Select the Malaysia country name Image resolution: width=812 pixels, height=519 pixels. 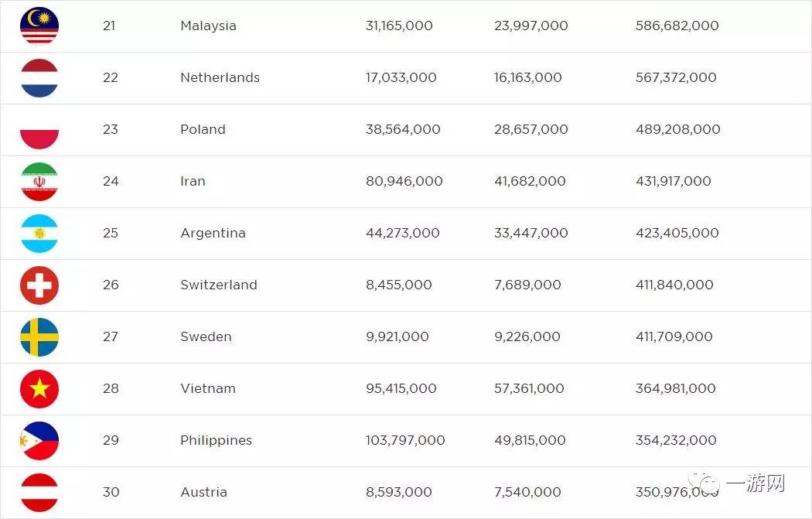pyautogui.click(x=208, y=26)
